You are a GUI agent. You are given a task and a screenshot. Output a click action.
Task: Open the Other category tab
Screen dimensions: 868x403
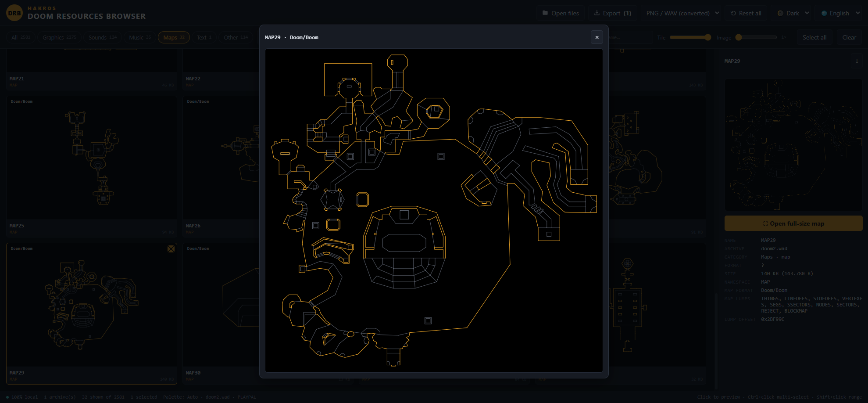point(236,37)
